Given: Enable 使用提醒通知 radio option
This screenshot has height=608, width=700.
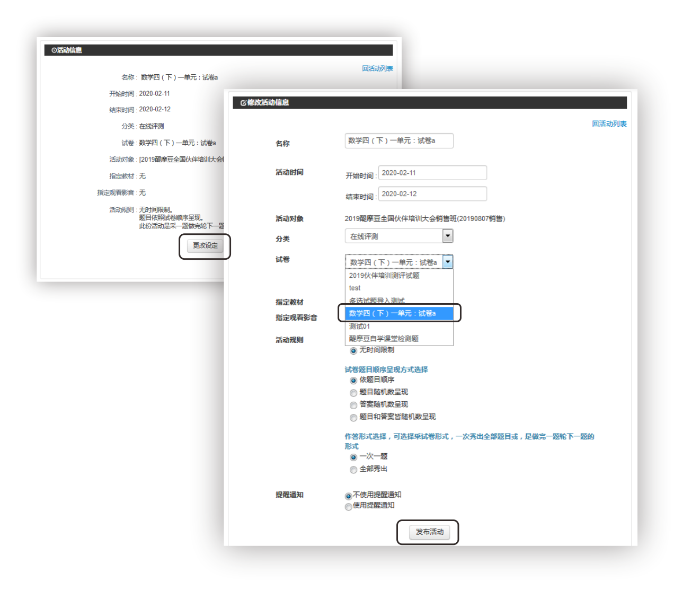Looking at the screenshot, I should (x=348, y=507).
